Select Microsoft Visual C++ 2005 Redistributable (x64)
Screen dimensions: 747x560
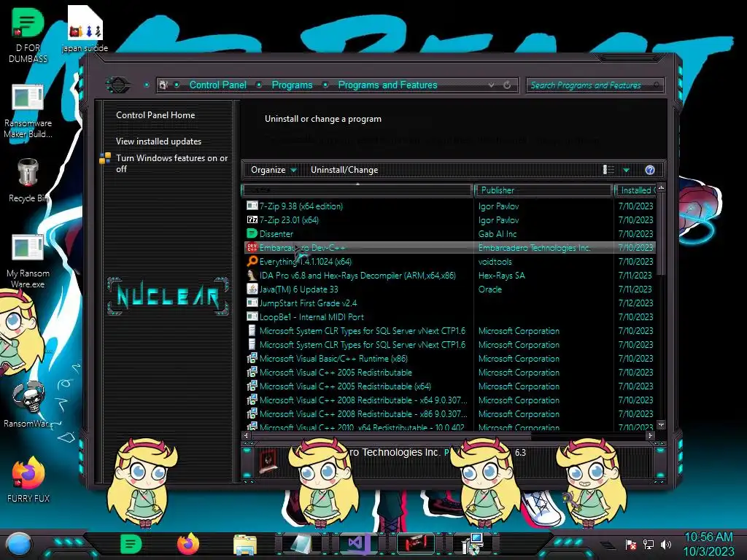tap(449, 386)
